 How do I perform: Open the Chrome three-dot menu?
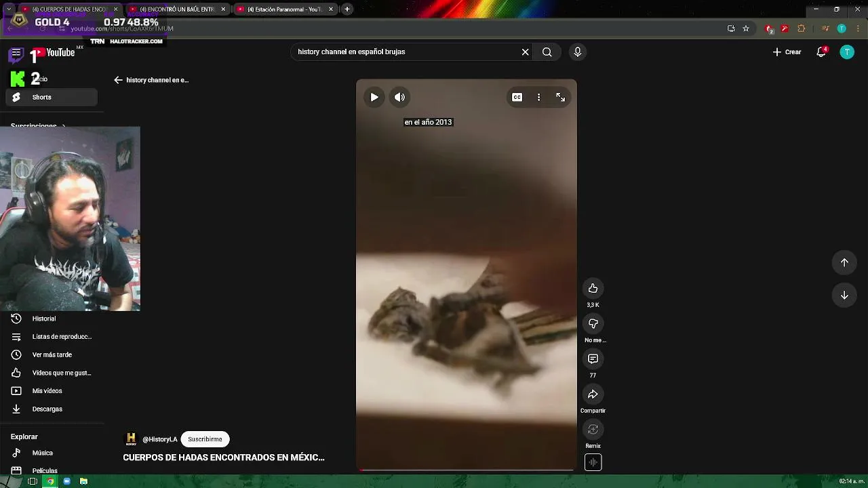pos(856,28)
